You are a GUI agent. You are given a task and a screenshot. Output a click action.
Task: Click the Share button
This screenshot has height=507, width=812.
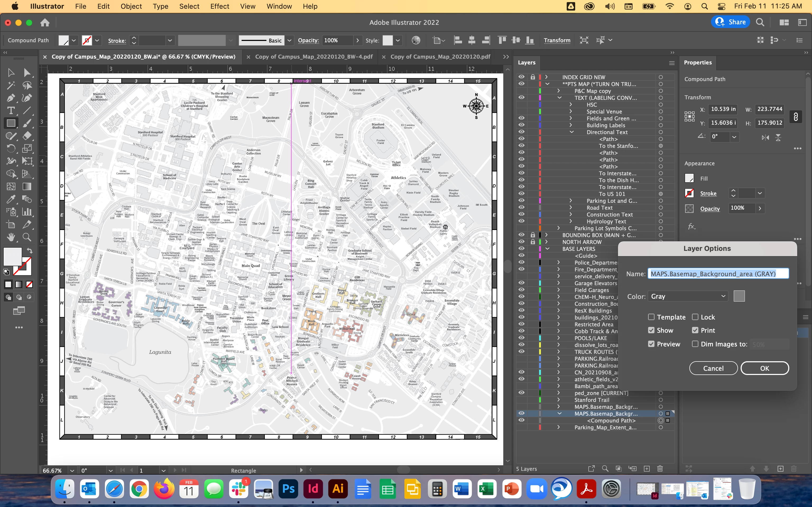pyautogui.click(x=731, y=22)
